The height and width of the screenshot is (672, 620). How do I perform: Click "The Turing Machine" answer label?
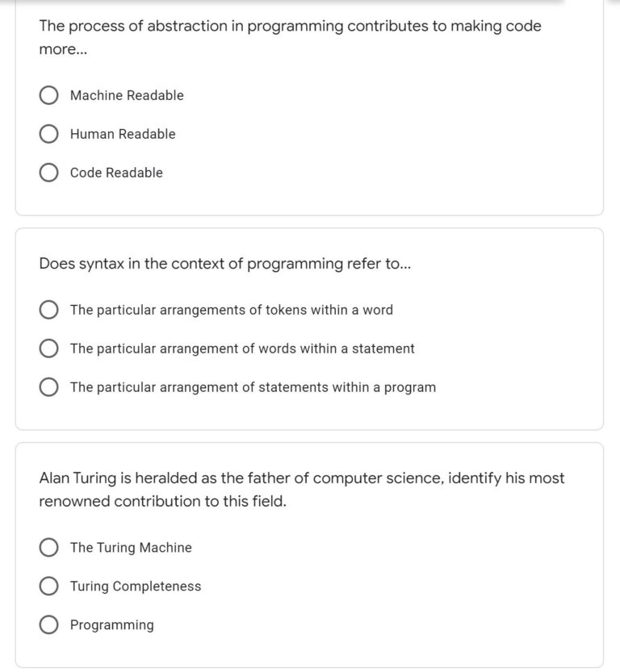pos(131,548)
